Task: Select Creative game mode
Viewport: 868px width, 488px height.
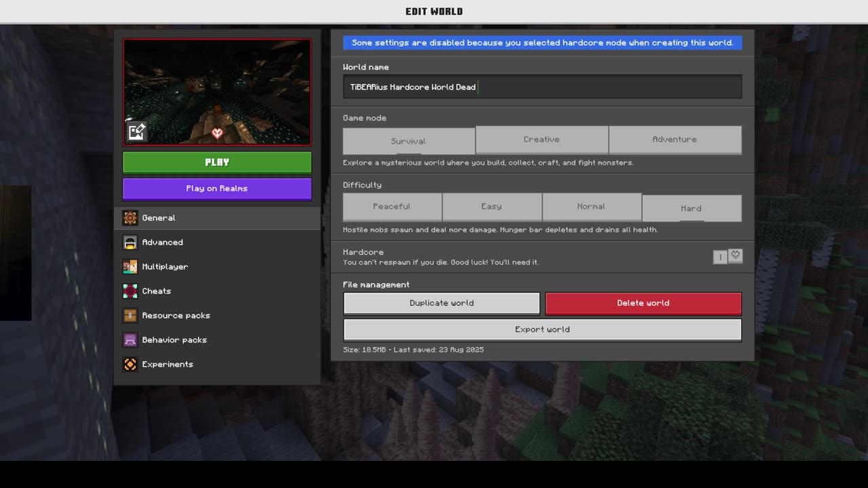Action: [541, 140]
